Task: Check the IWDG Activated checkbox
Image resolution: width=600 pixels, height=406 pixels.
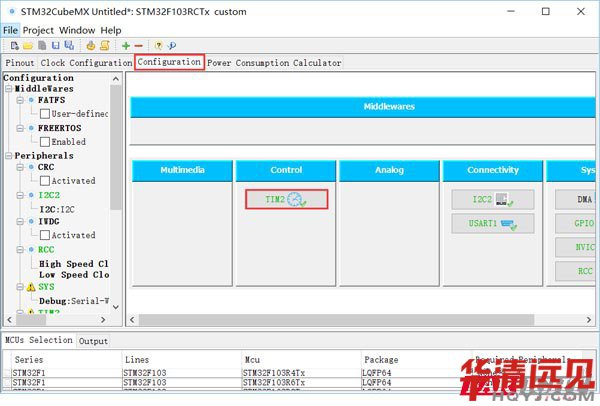Action: 45,235
